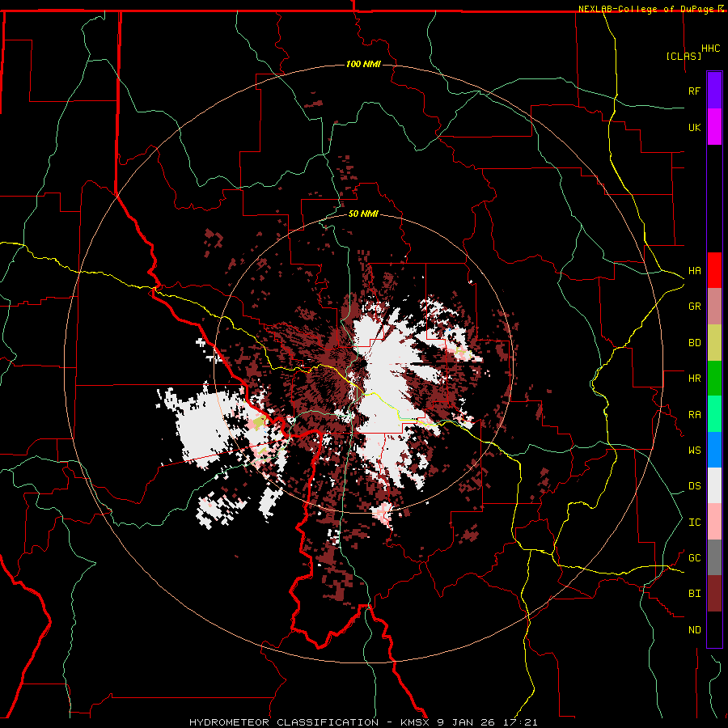Click the white DS legend swatch
Image resolution: width=728 pixels, height=728 pixels.
714,485
